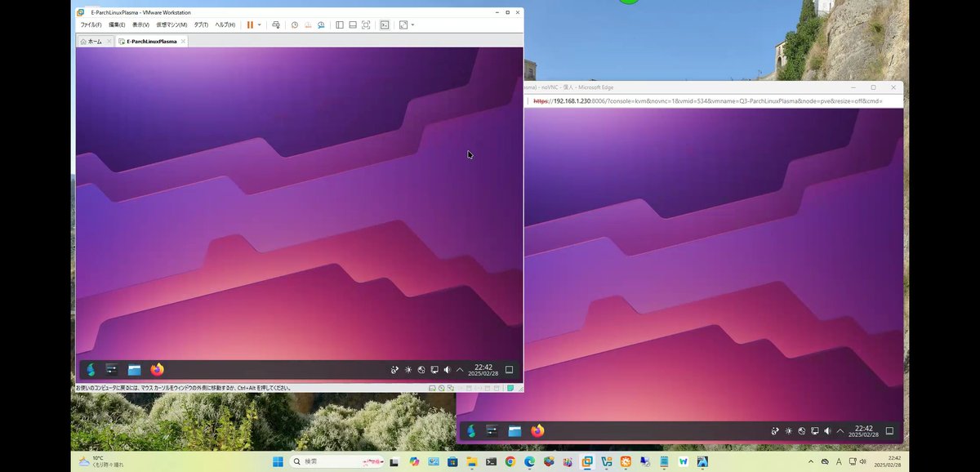Open Microsoft Edge from the Windows taskbar
Image resolution: width=980 pixels, height=472 pixels.
point(529,461)
